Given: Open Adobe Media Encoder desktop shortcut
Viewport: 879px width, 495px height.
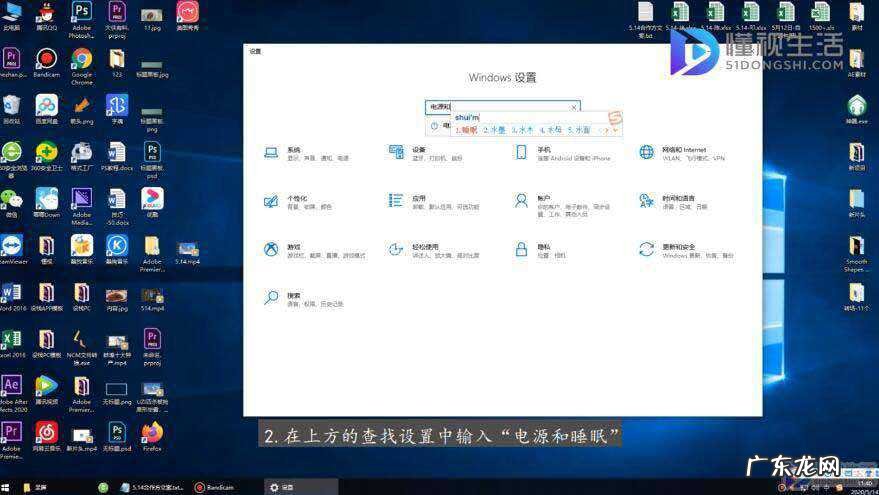Looking at the screenshot, I should [81, 207].
